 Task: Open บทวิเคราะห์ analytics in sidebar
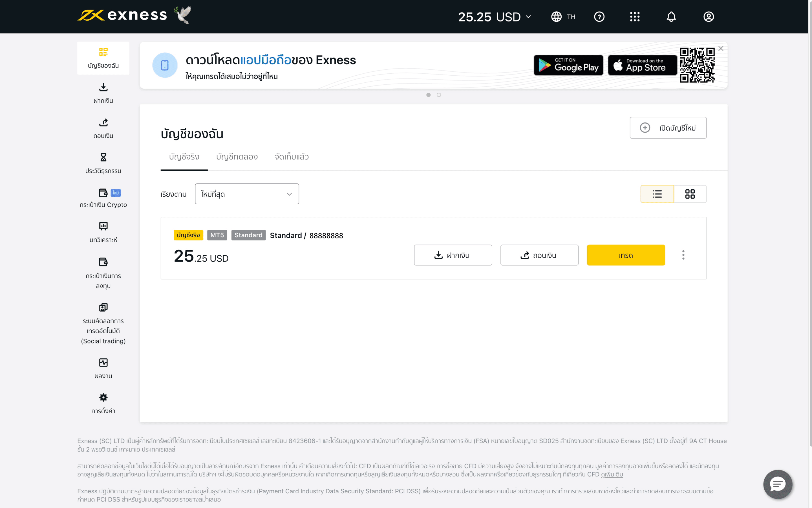(x=103, y=233)
